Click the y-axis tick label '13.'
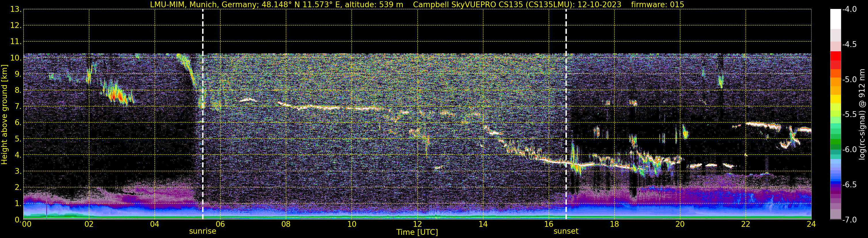 pos(16,10)
